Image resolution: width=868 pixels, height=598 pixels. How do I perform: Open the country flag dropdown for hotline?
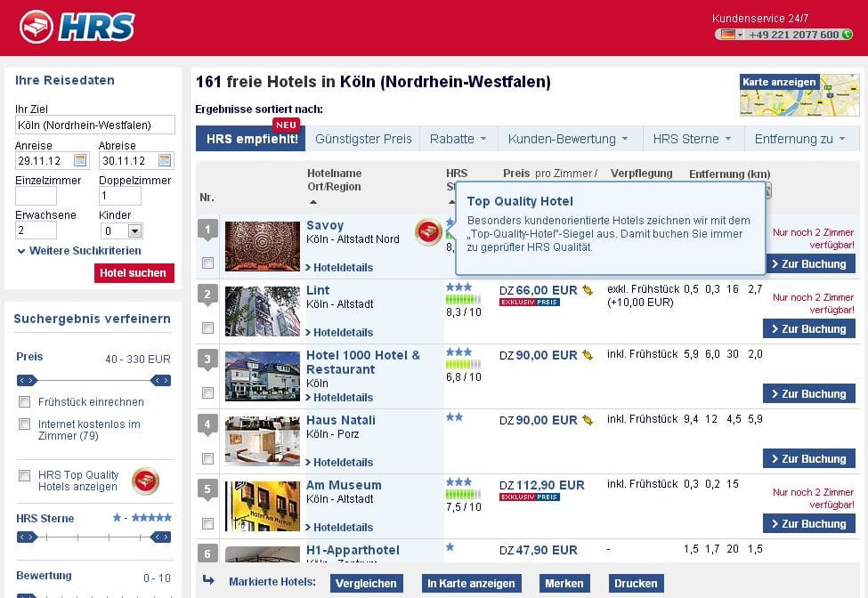tap(732, 35)
